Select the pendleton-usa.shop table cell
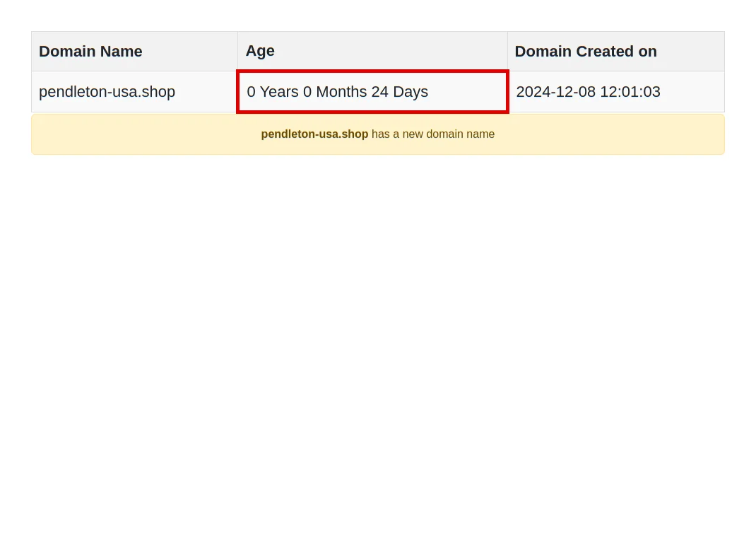756x538 pixels. [107, 92]
